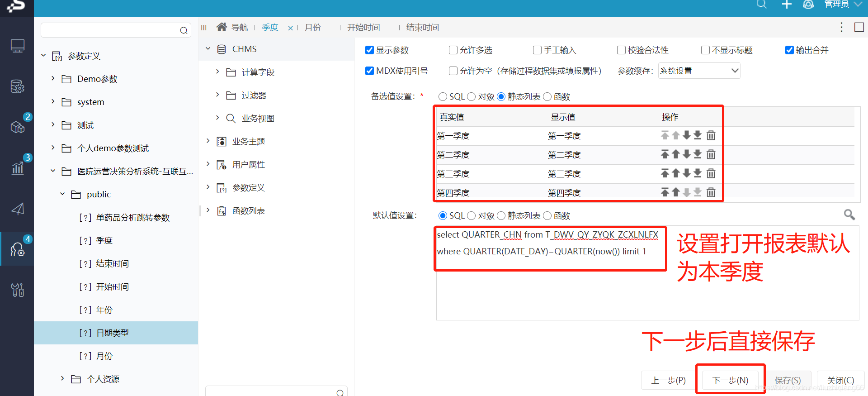The image size is (868, 396).
Task: Enable the 允许为空 checkbox
Action: 453,71
